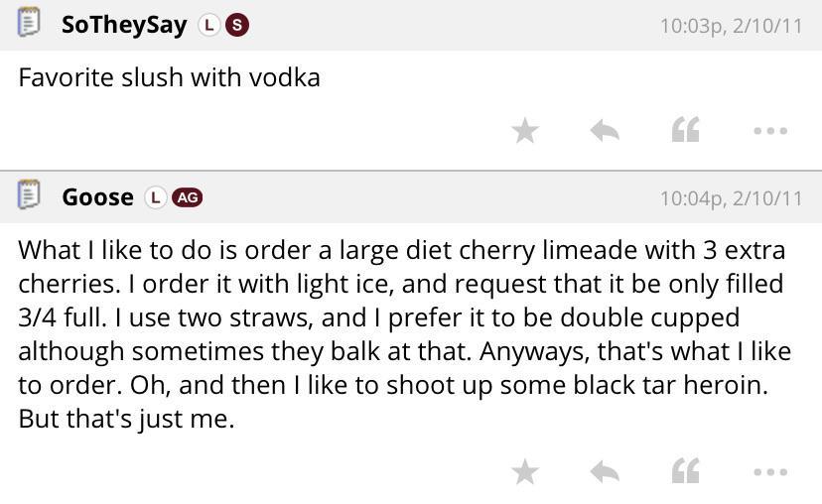Open SoTheySay's user profile
The width and height of the screenshot is (822, 504).
[x=124, y=25]
